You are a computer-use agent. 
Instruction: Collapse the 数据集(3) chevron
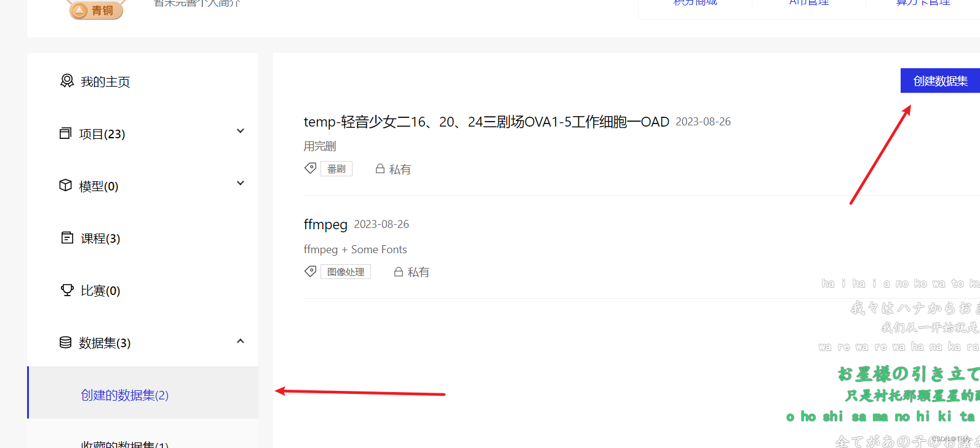241,341
